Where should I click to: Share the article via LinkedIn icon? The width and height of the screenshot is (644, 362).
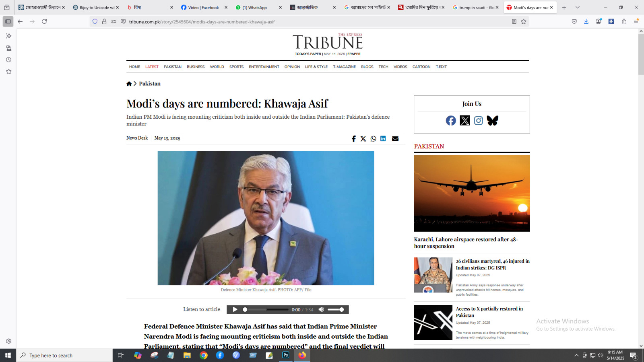[x=383, y=138]
